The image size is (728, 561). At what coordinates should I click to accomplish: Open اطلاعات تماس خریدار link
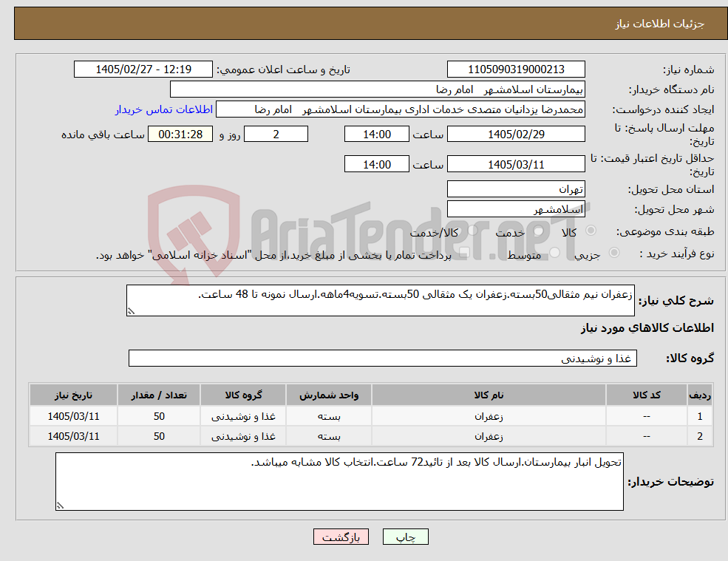tap(164, 109)
